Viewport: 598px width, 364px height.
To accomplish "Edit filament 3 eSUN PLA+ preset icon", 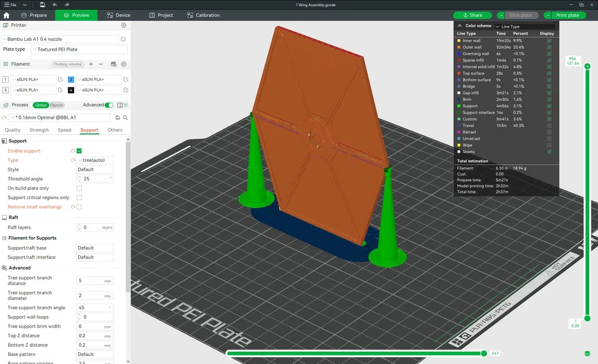I will (60, 90).
